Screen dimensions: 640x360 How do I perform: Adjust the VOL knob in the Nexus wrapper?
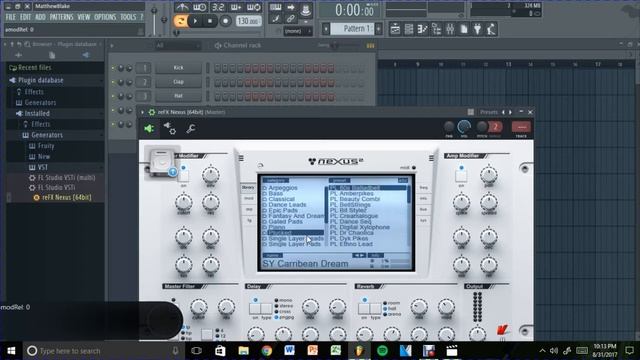tap(464, 127)
